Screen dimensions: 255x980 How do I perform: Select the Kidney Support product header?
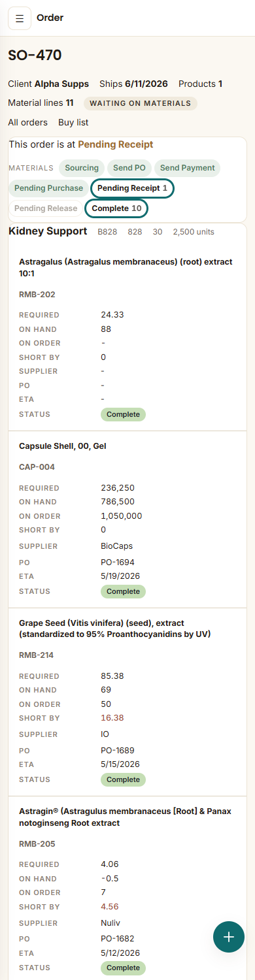pos(48,231)
